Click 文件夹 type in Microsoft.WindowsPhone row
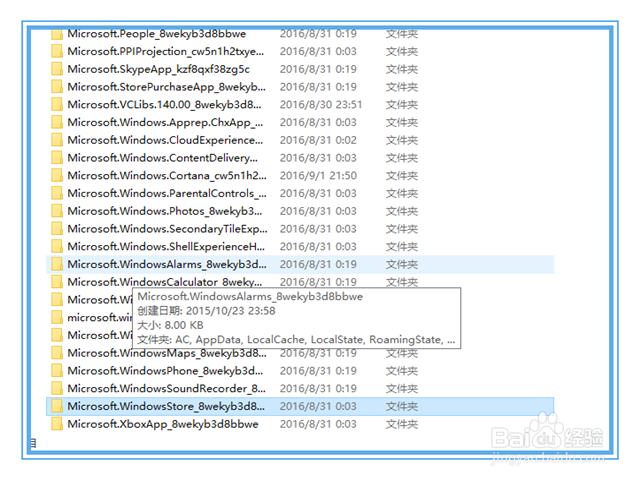The height and width of the screenshot is (480, 640). (402, 371)
